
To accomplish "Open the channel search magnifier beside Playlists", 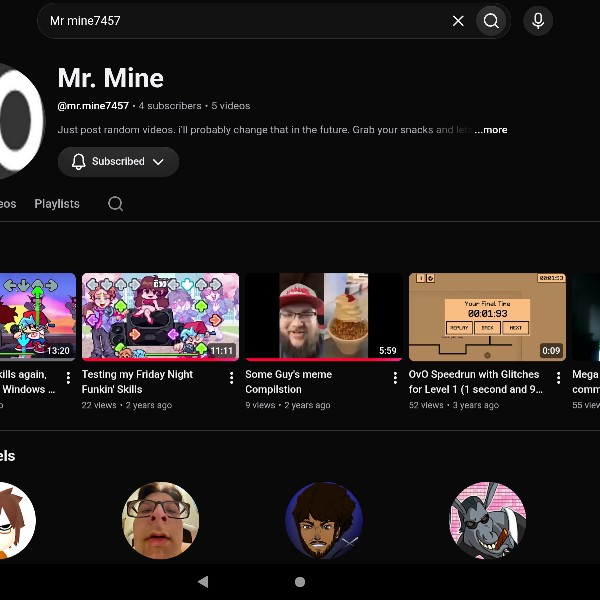I will [x=115, y=204].
